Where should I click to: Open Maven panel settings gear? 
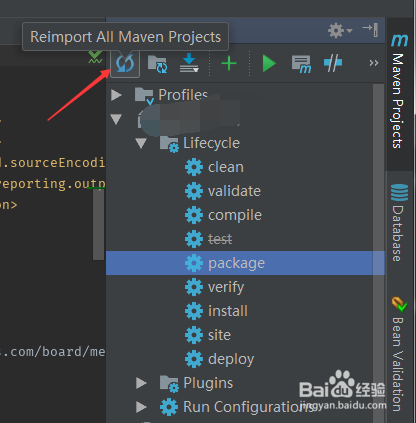[340, 30]
